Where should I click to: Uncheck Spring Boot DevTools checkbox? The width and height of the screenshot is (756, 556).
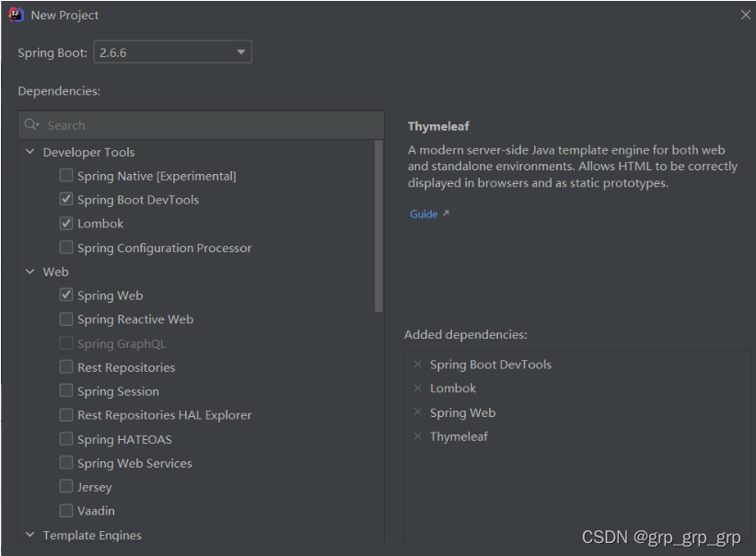66,199
